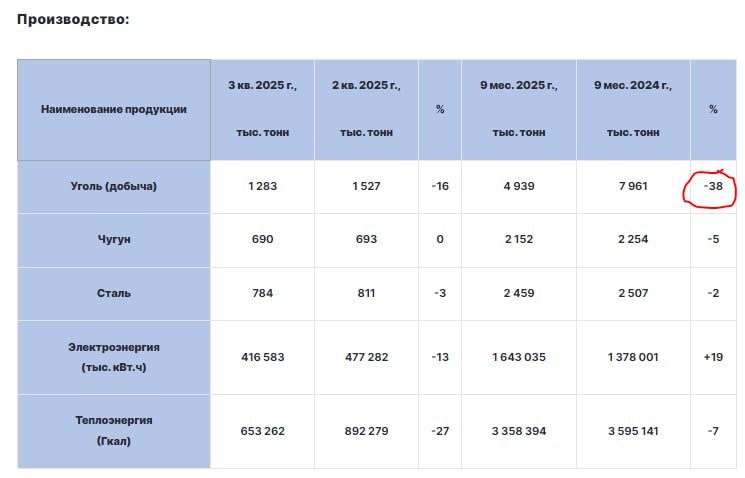
Task: Select the "Теплоэнергия (Гкал)" row label
Action: (x=114, y=431)
